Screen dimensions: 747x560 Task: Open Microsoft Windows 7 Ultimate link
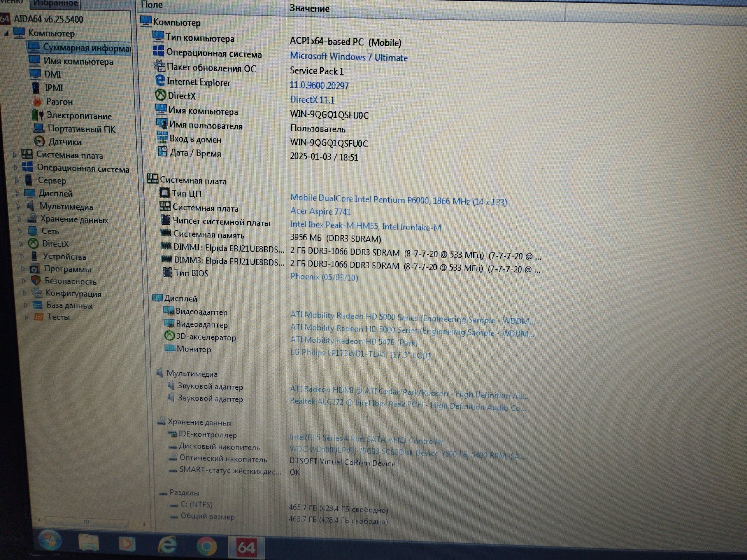point(349,57)
